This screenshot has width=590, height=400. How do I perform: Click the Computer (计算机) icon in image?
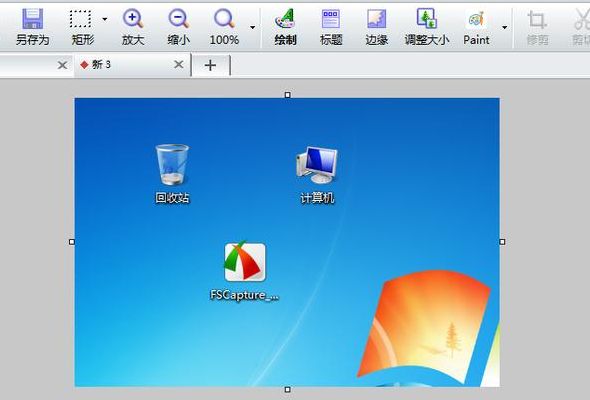pyautogui.click(x=317, y=165)
